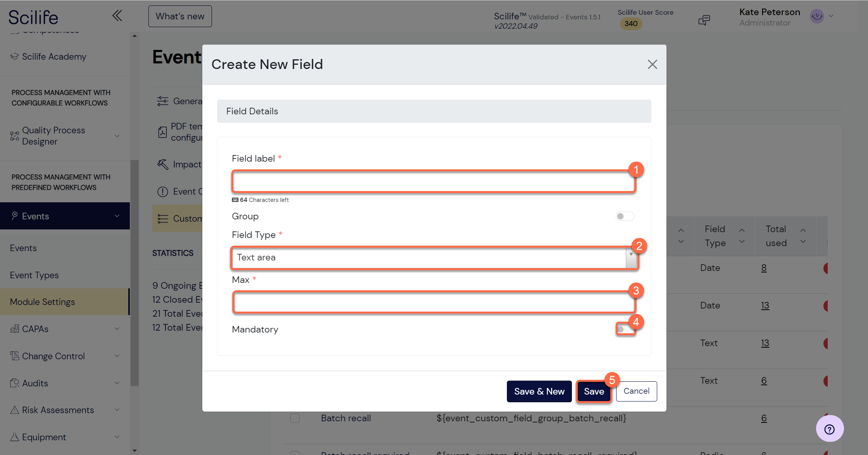The image size is (868, 455).
Task: Click into the Field label input
Action: pyautogui.click(x=434, y=181)
